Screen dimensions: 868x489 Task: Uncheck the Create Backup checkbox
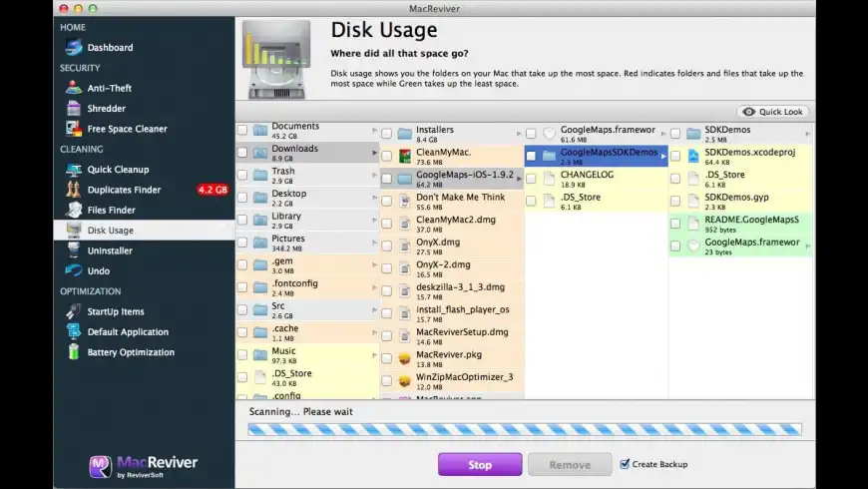(x=625, y=464)
